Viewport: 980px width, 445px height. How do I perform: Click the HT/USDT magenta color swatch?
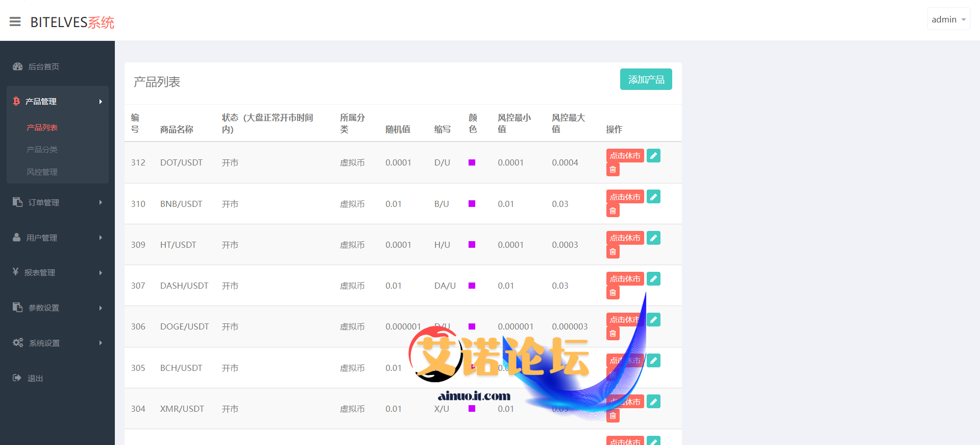(x=472, y=245)
